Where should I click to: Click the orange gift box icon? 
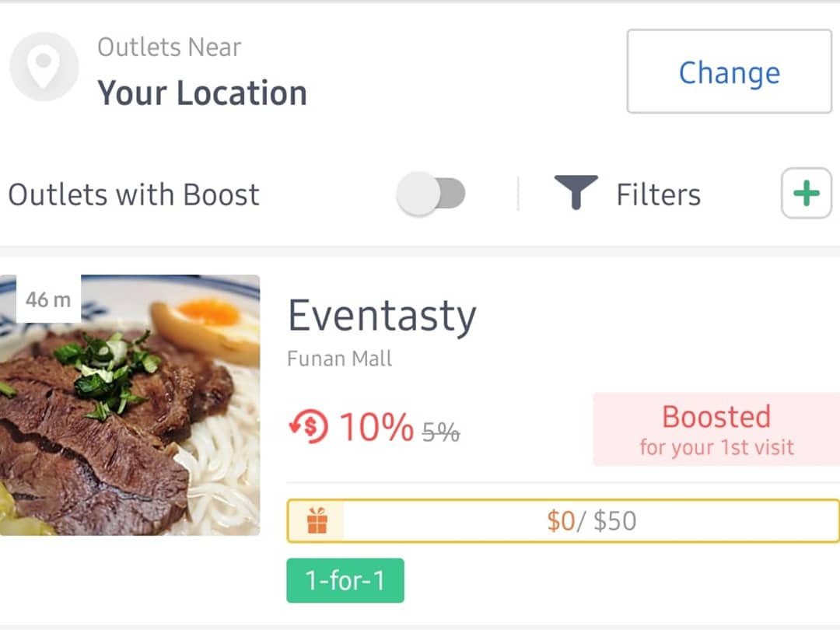point(317,520)
